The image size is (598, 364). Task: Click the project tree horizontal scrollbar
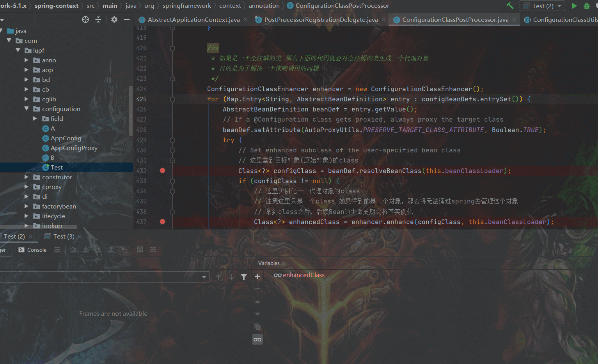[39, 227]
